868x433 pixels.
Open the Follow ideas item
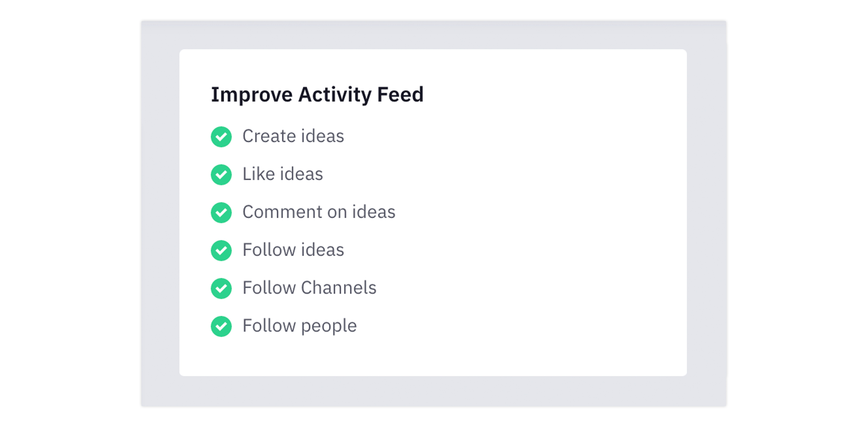click(293, 250)
